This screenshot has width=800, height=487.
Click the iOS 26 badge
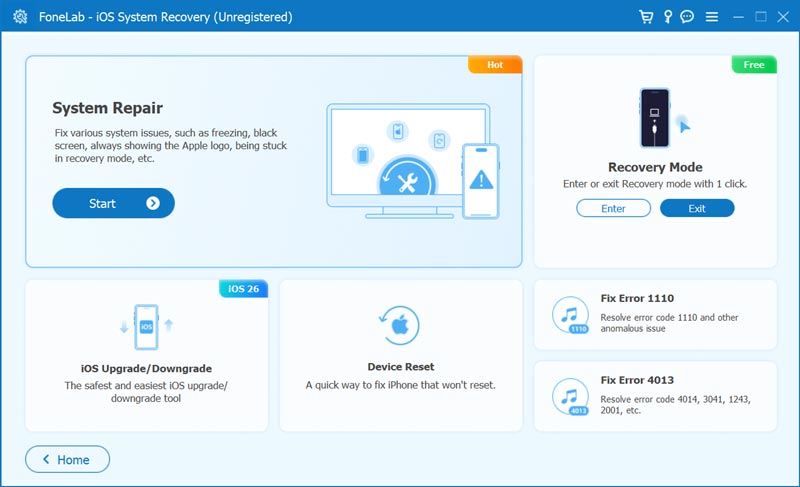click(243, 289)
